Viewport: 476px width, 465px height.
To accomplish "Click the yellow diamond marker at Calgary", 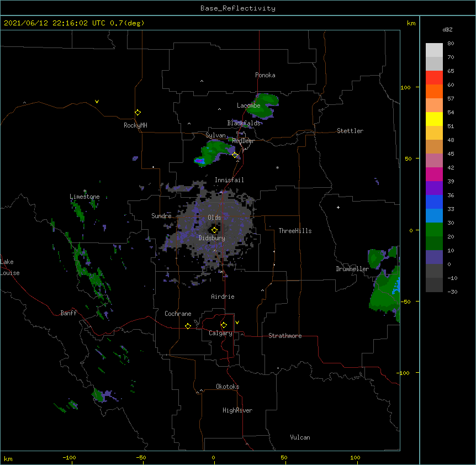I will pyautogui.click(x=224, y=325).
